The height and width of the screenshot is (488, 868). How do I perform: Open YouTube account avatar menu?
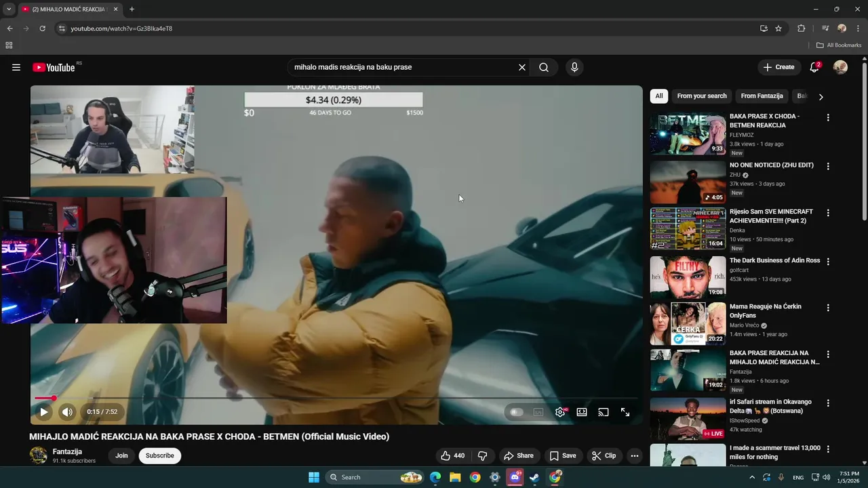[x=840, y=67]
